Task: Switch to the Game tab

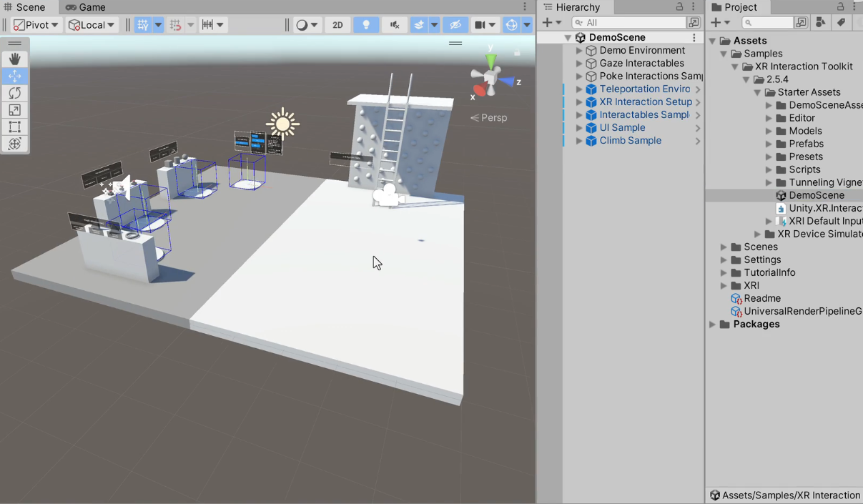Action: click(86, 7)
